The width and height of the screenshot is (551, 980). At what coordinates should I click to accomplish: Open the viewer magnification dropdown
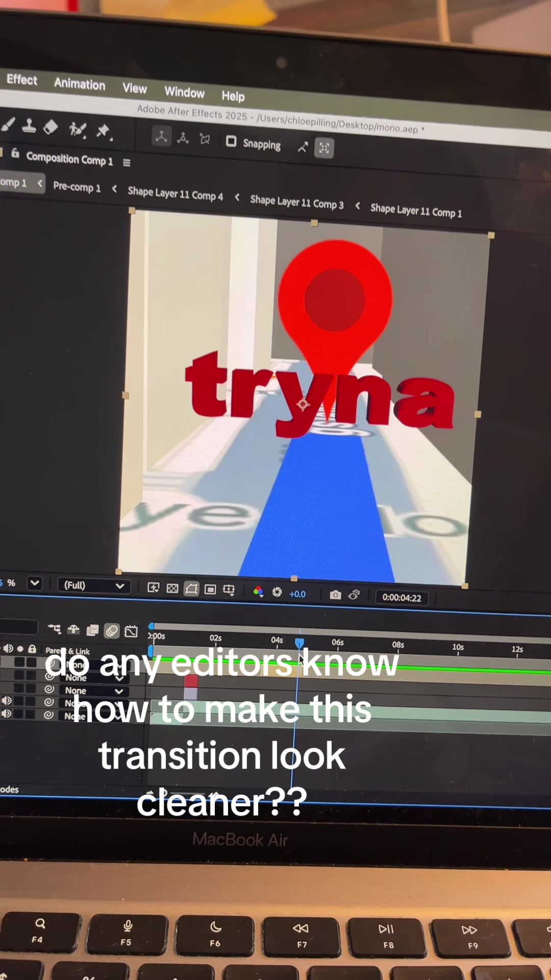click(x=35, y=583)
